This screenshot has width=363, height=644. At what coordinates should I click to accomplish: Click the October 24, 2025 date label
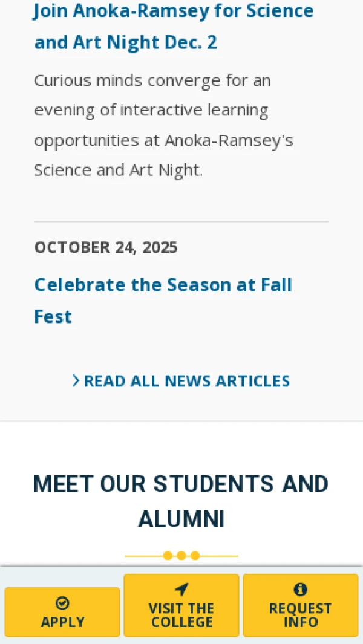click(x=106, y=247)
